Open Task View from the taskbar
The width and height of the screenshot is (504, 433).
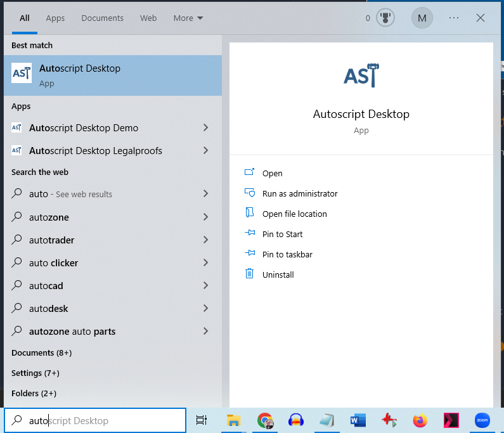(x=202, y=420)
